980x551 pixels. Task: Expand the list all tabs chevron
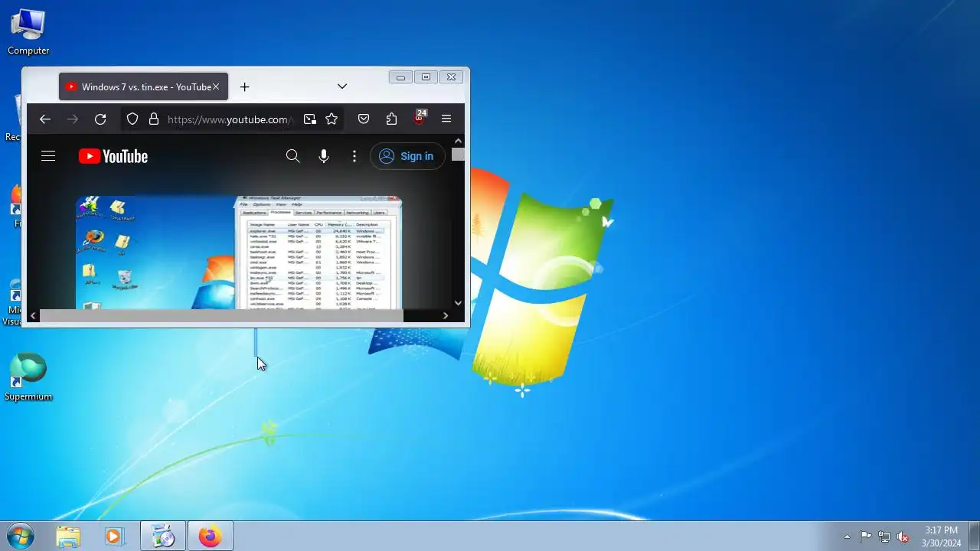click(x=342, y=86)
